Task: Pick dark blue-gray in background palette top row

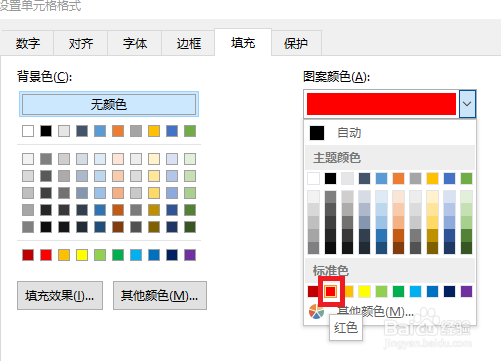Action: tap(82, 131)
